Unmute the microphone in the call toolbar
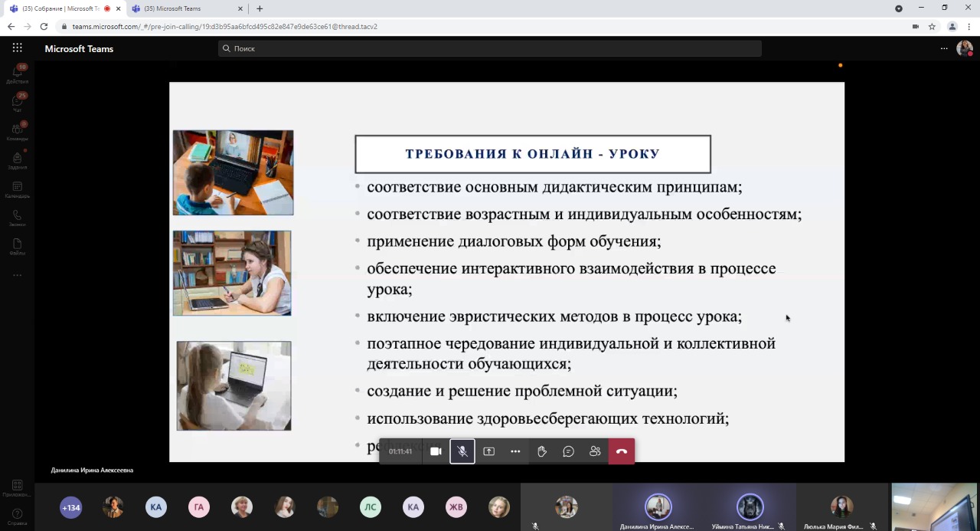This screenshot has height=531, width=980. [x=462, y=451]
